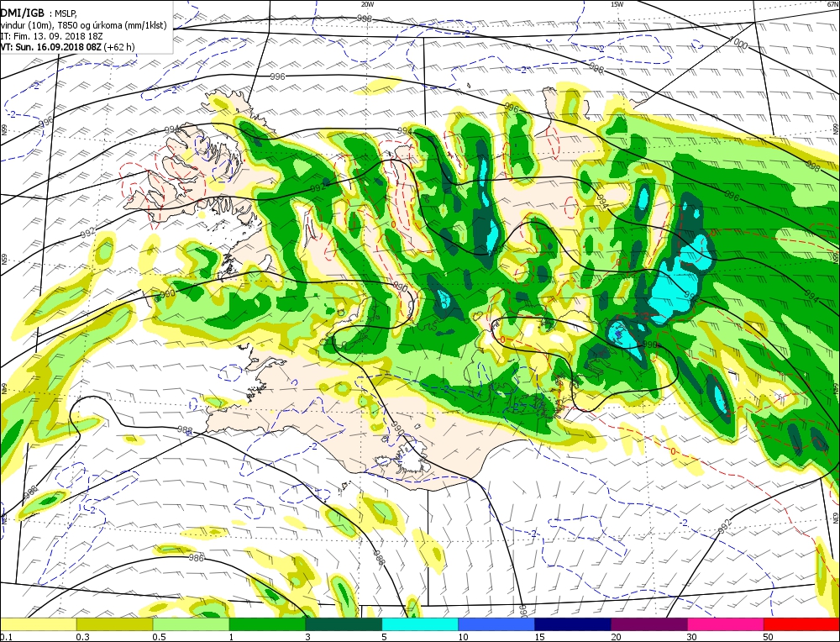Click the legend value '0.1'

click(x=7, y=637)
